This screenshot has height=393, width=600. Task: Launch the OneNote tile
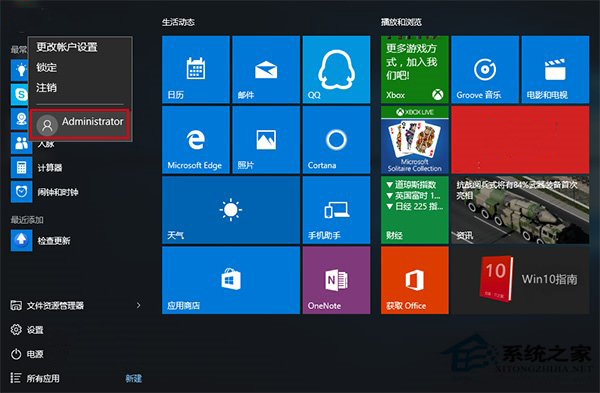coord(336,280)
